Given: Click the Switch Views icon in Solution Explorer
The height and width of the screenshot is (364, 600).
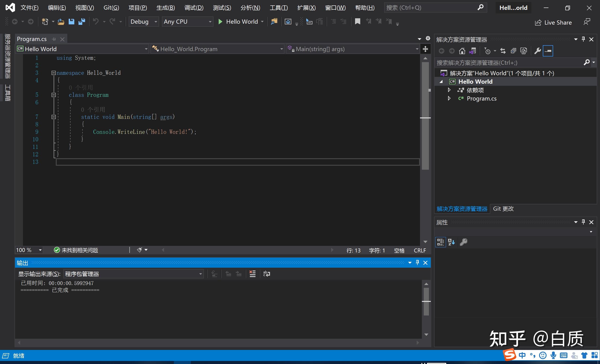Looking at the screenshot, I should click(473, 51).
